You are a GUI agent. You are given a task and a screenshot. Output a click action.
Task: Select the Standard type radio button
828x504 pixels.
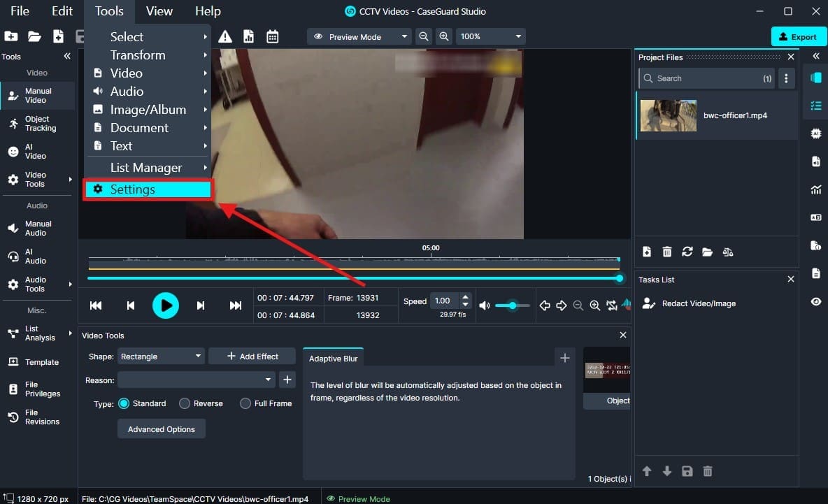tap(124, 403)
